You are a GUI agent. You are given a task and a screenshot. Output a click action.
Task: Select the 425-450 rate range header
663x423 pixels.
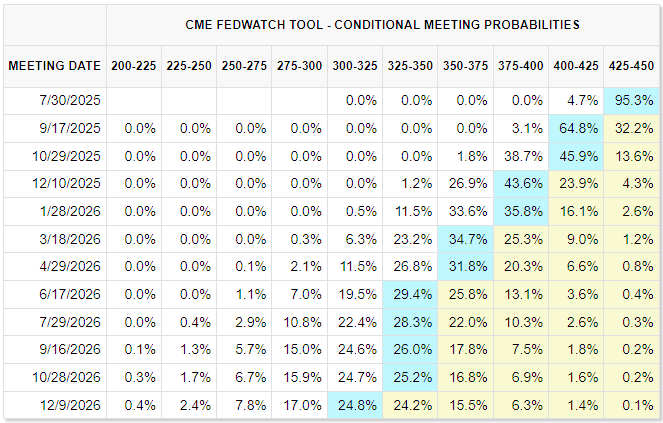point(629,66)
